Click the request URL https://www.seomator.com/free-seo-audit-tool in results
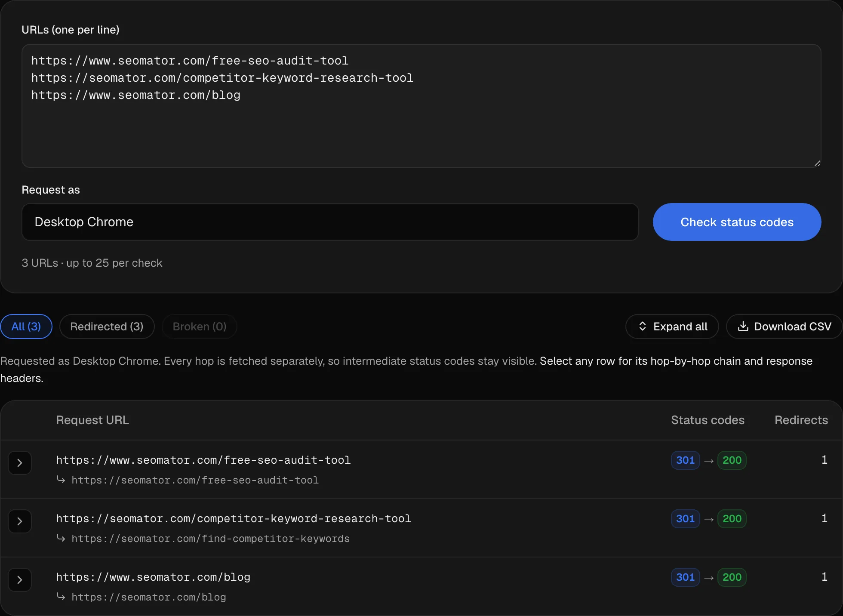The image size is (843, 616). (x=203, y=460)
